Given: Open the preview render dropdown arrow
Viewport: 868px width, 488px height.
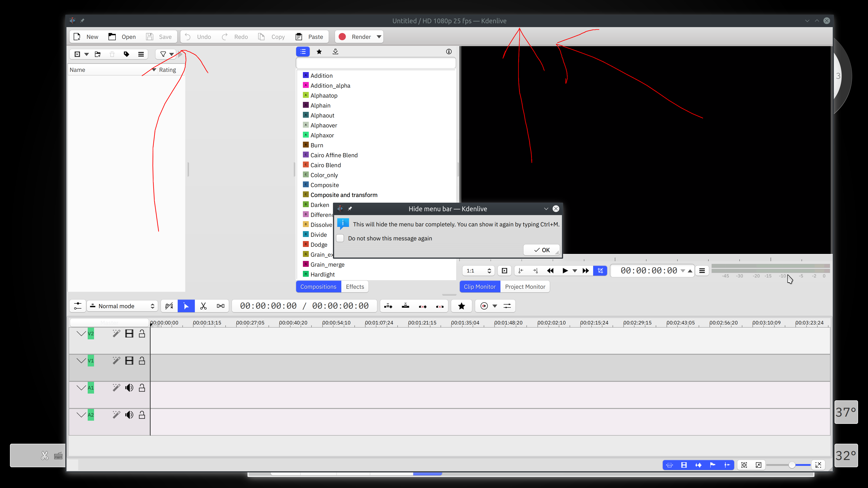Looking at the screenshot, I should (x=495, y=306).
